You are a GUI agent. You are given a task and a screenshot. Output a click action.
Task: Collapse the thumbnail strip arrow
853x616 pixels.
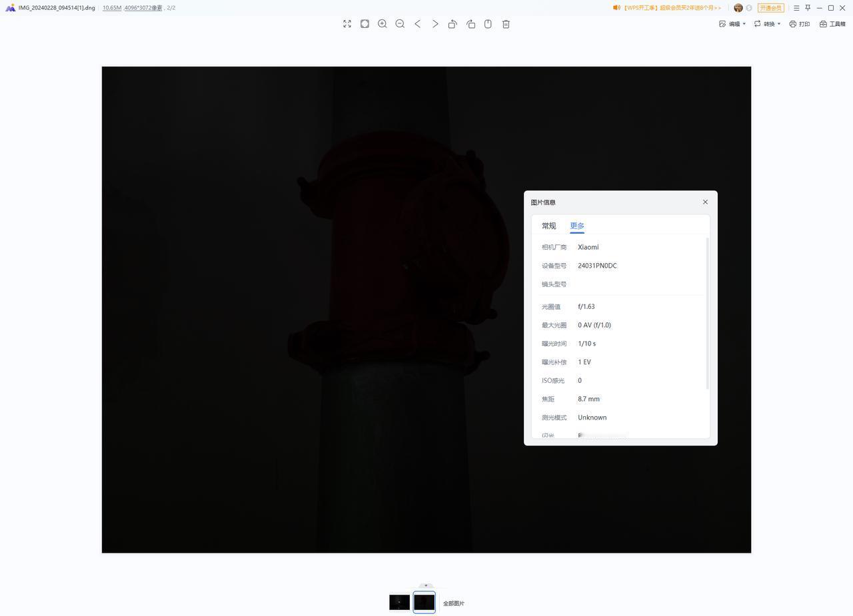(426, 586)
